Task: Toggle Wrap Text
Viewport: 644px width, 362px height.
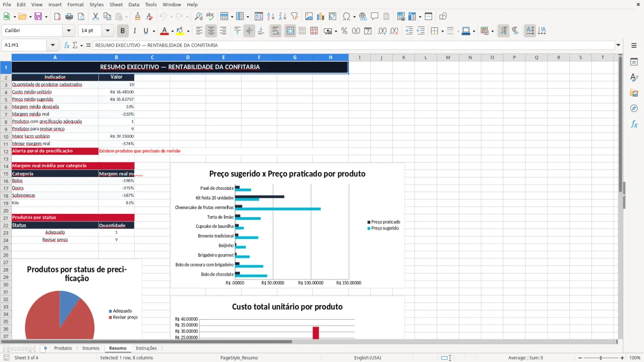Action: coord(276,31)
